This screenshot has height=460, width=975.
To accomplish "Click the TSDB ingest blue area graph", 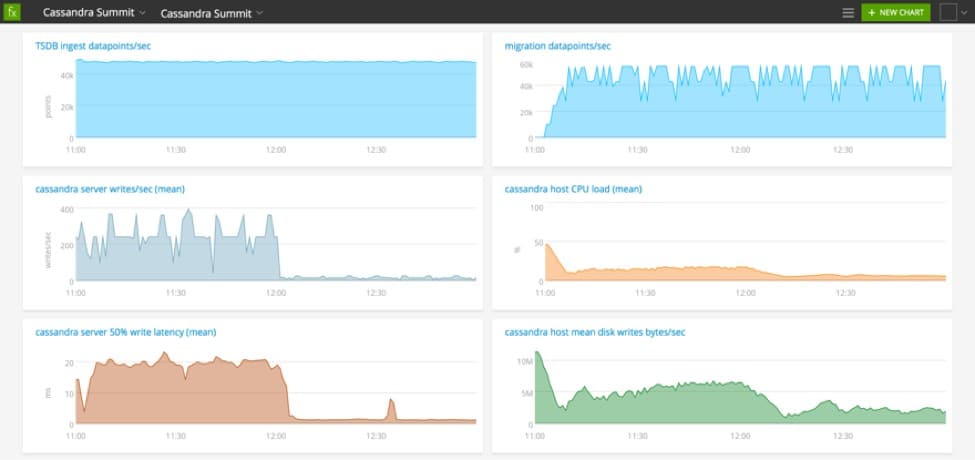I will pos(276,99).
